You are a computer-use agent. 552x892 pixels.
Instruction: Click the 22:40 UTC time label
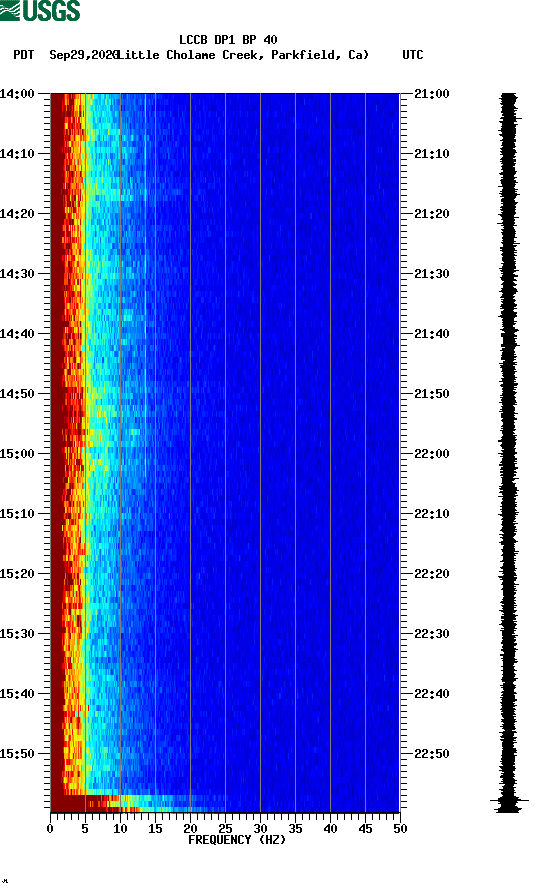432,694
